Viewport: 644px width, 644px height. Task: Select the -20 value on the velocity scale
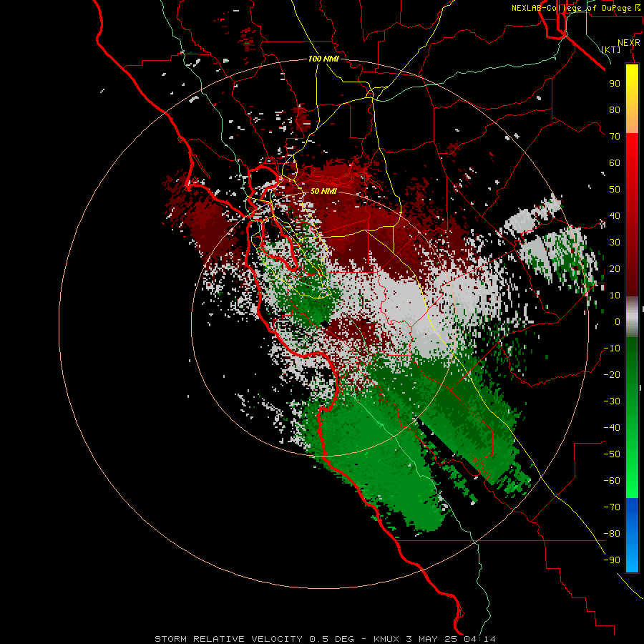(x=612, y=374)
